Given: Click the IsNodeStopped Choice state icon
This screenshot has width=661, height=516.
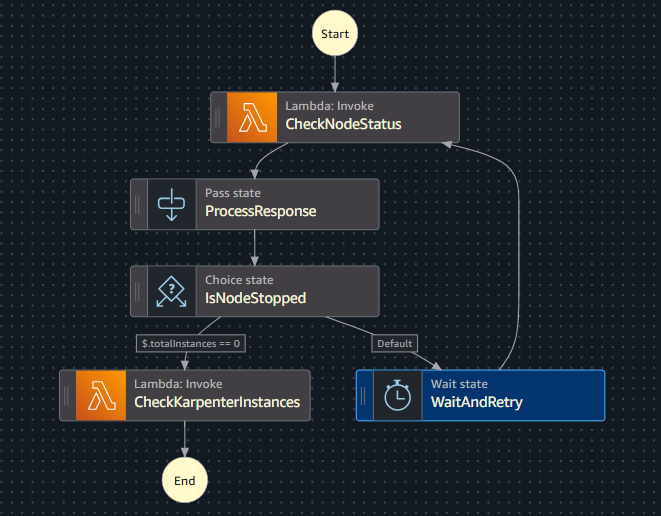Looking at the screenshot, I should click(172, 291).
